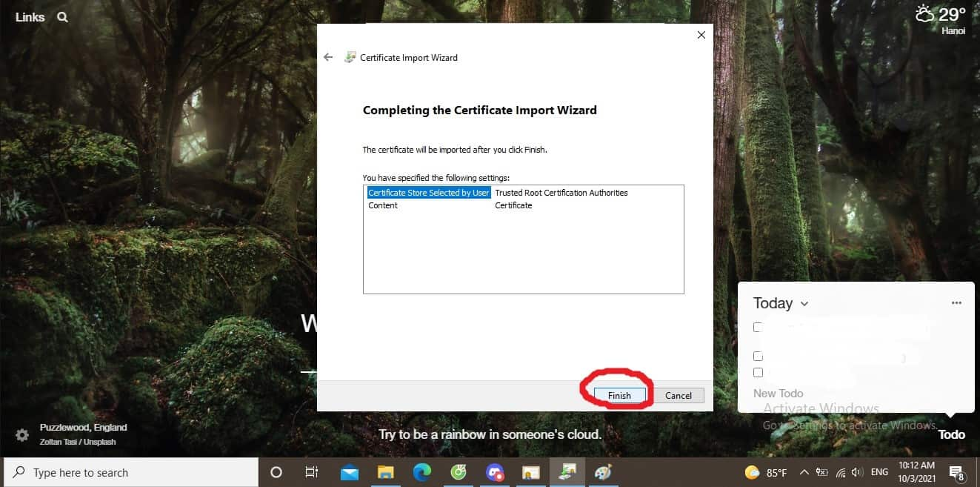
Task: Toggle the Todo panel label
Action: (x=951, y=434)
